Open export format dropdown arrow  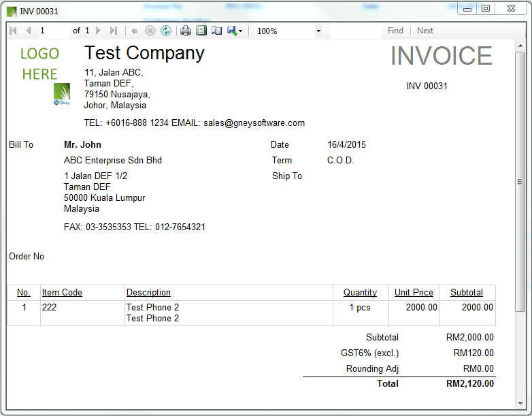(x=241, y=31)
